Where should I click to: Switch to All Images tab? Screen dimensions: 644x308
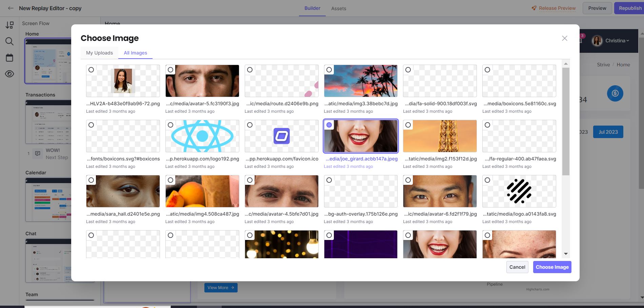click(135, 53)
